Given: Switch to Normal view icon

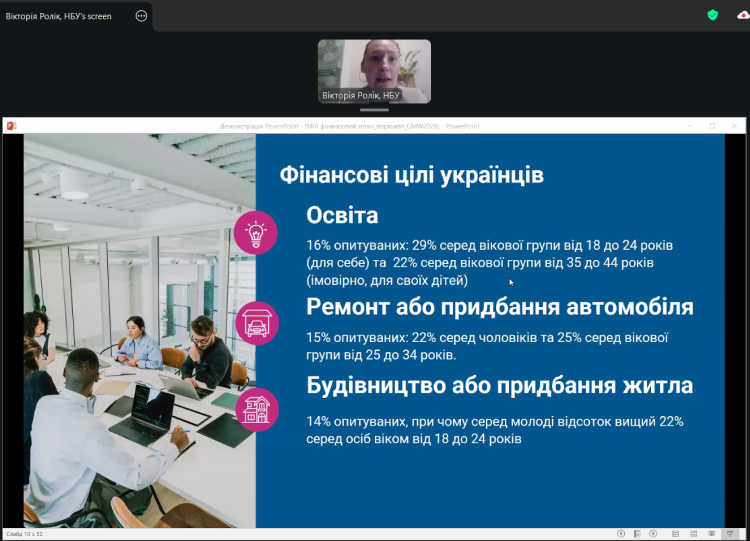Looking at the screenshot, I should pyautogui.click(x=675, y=533).
